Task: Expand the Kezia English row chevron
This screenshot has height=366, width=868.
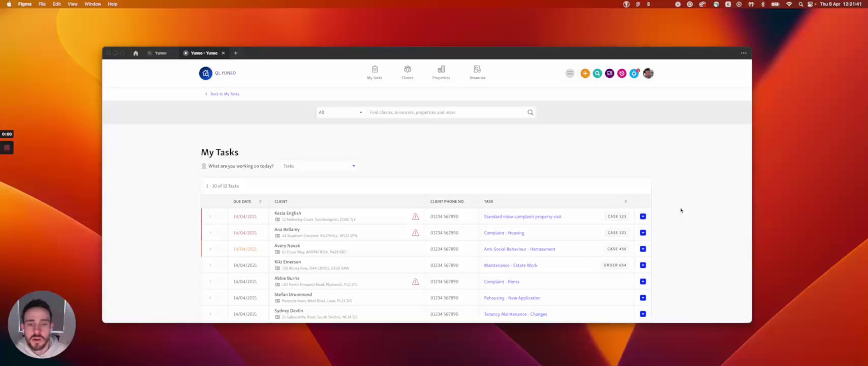Action: (x=210, y=217)
